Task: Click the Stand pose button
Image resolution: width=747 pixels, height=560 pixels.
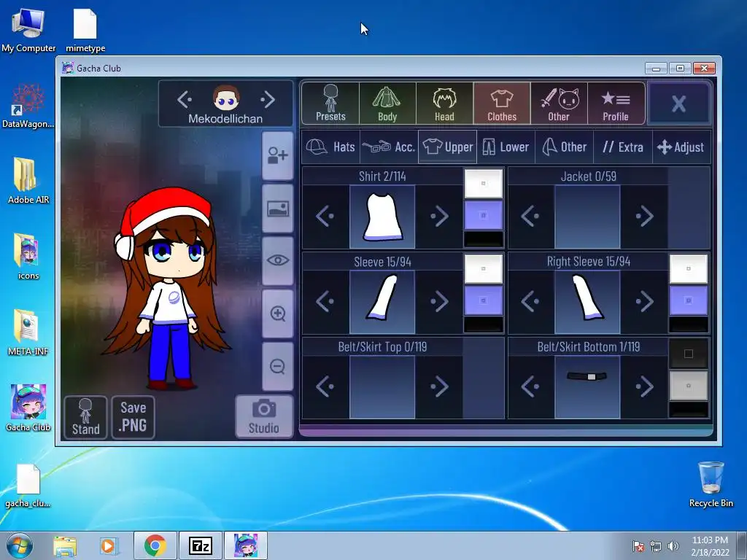Action: pyautogui.click(x=86, y=417)
